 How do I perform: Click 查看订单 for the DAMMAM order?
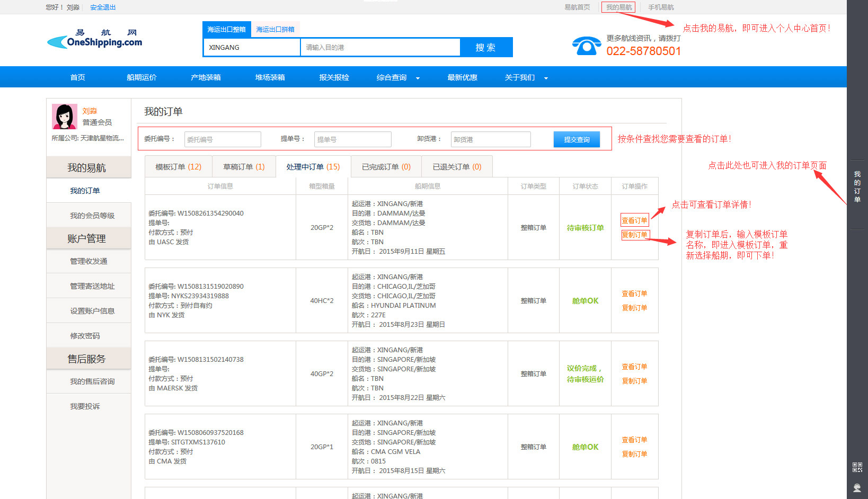pos(634,220)
